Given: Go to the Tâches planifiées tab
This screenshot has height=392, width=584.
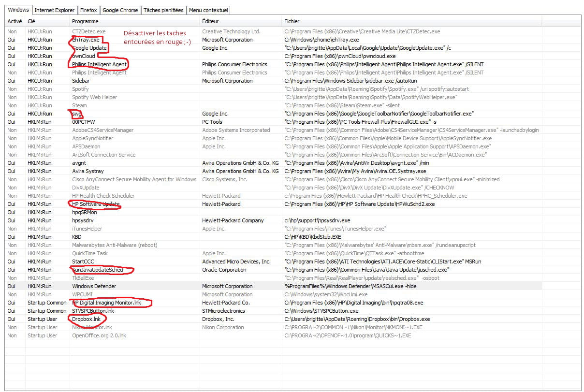Looking at the screenshot, I should [x=163, y=10].
